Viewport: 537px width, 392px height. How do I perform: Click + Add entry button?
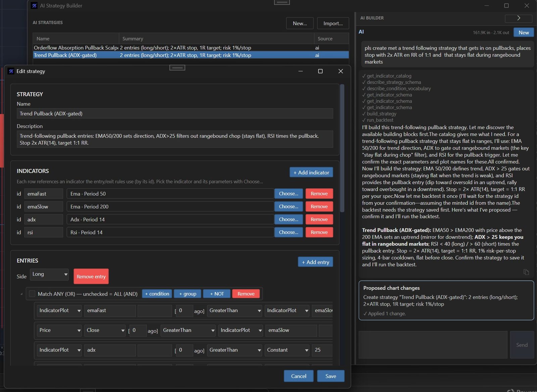(315, 262)
